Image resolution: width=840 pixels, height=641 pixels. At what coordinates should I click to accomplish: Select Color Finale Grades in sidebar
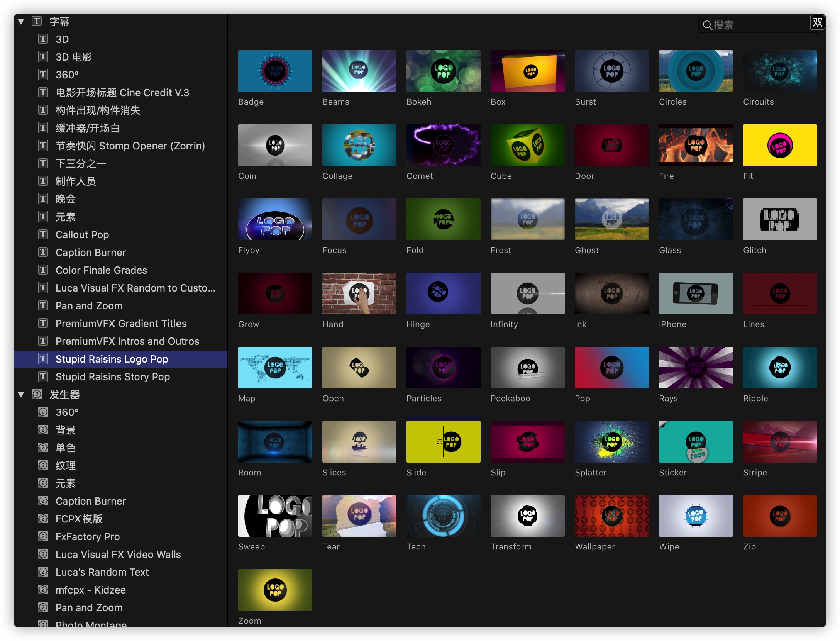point(101,270)
